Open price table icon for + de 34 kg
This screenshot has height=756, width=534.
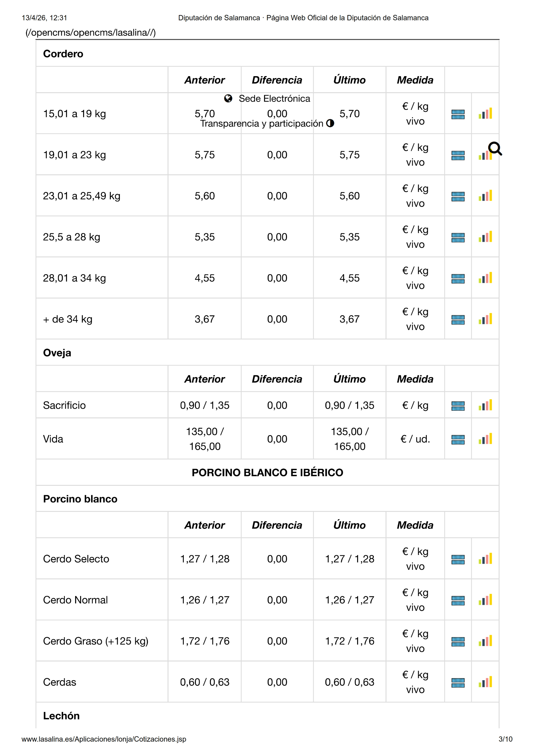(458, 320)
